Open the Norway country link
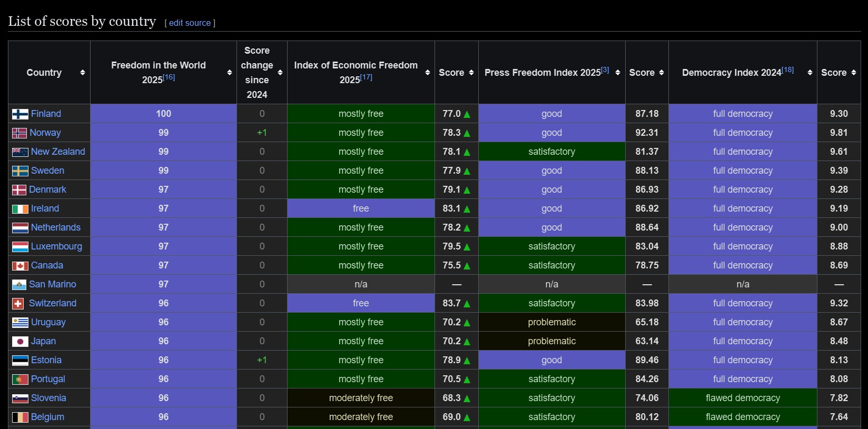868x429 pixels. (x=45, y=133)
